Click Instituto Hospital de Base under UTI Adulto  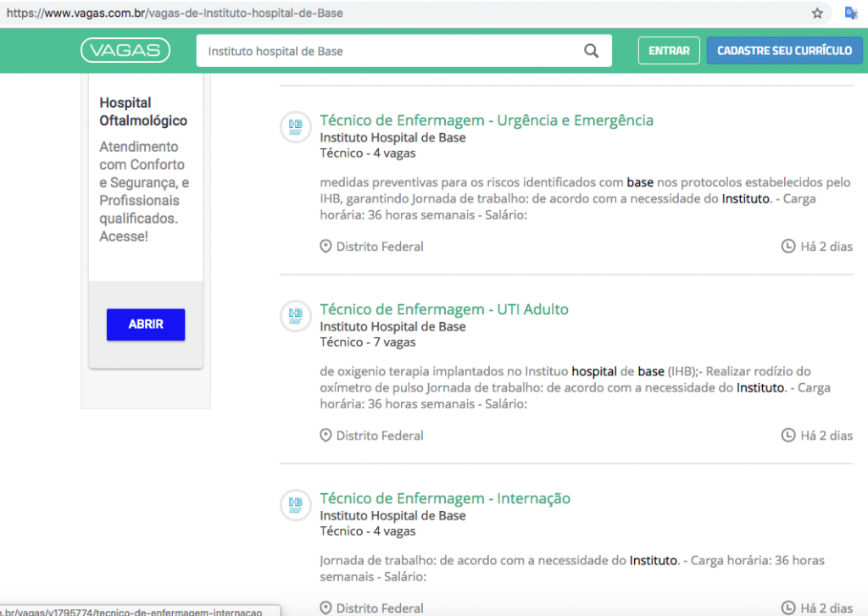(392, 326)
